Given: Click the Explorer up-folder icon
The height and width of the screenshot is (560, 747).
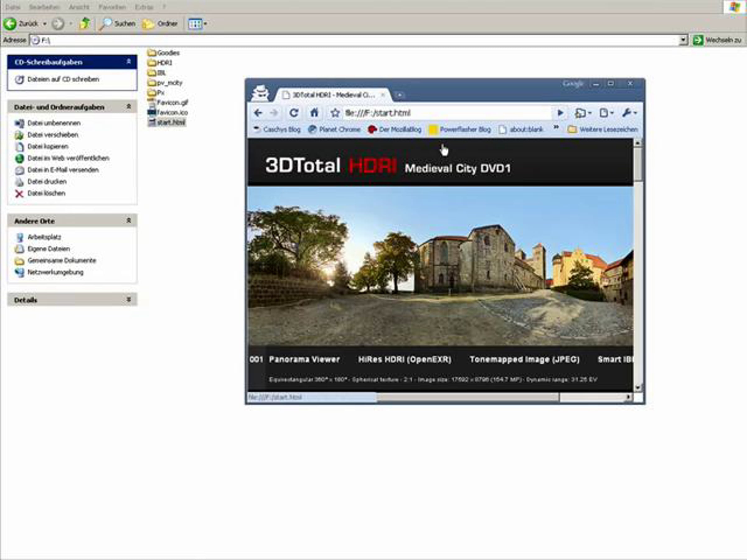Looking at the screenshot, I should click(x=84, y=24).
